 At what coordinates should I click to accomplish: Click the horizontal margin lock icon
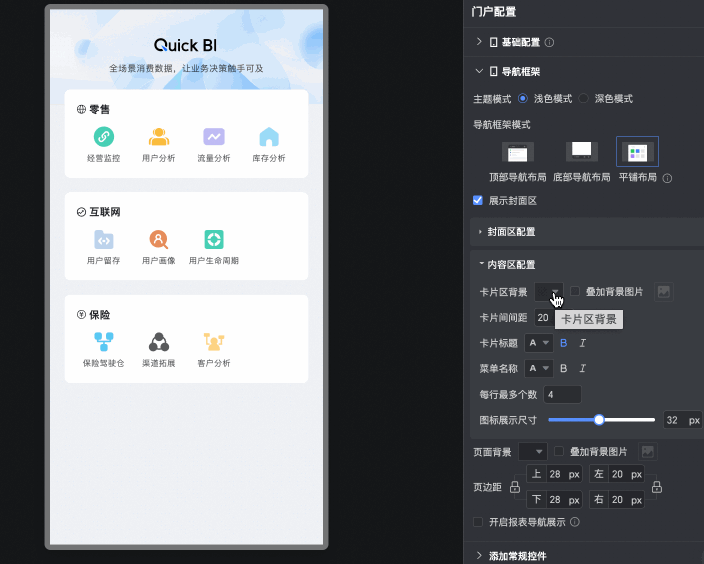click(x=657, y=487)
